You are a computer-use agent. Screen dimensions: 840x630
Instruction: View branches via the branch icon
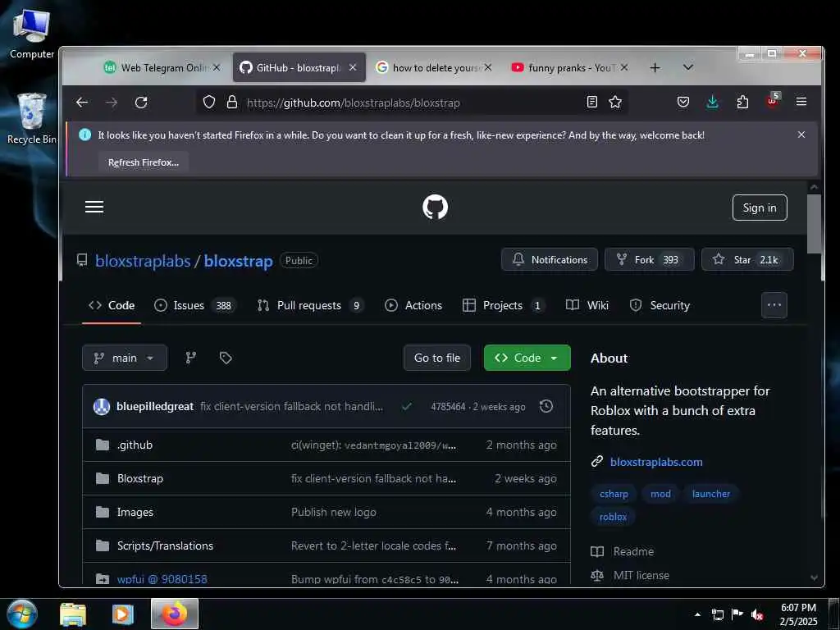[x=190, y=358]
